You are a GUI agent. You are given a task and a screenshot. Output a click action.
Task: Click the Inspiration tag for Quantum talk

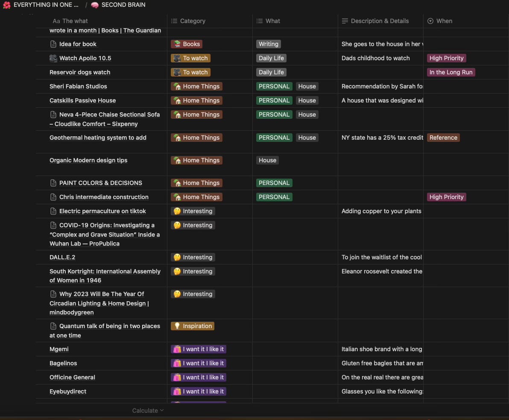pos(193,326)
